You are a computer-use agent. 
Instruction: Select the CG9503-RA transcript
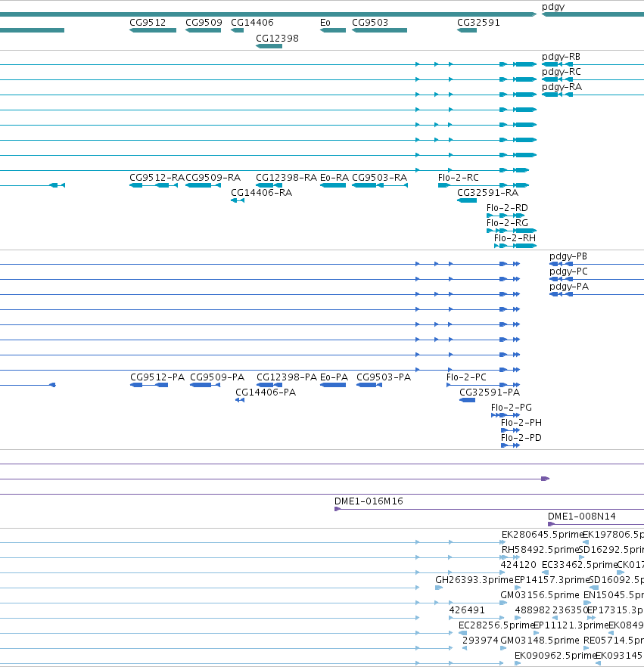point(380,185)
